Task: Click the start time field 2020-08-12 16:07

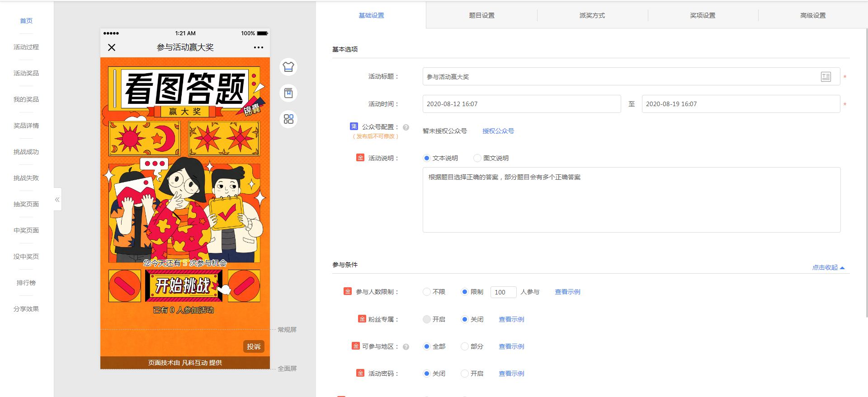Action: (522, 104)
